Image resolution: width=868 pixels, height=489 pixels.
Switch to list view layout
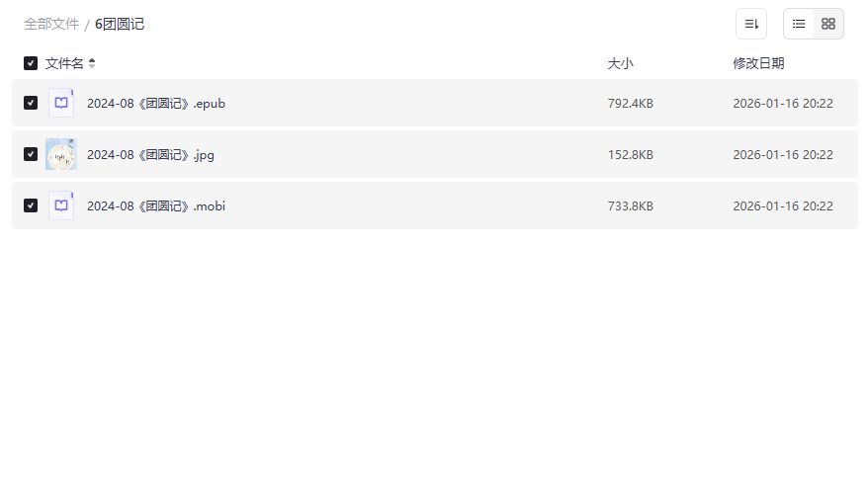point(799,24)
